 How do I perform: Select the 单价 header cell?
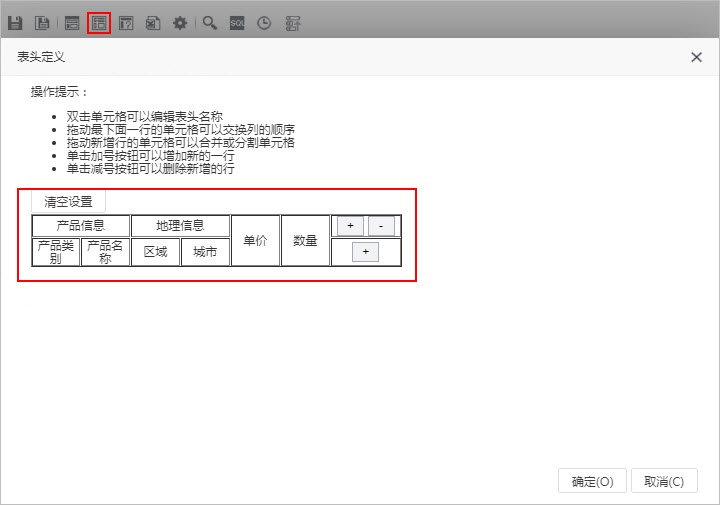(255, 240)
